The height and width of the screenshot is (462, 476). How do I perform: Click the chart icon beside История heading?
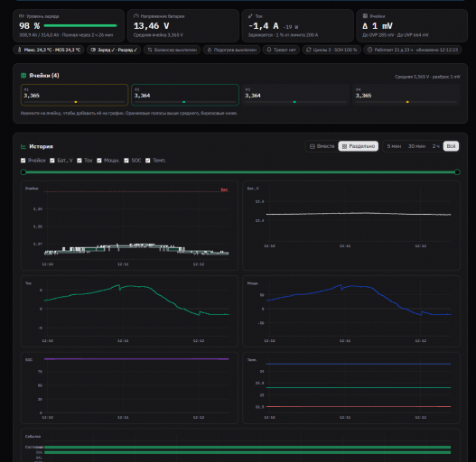point(23,146)
